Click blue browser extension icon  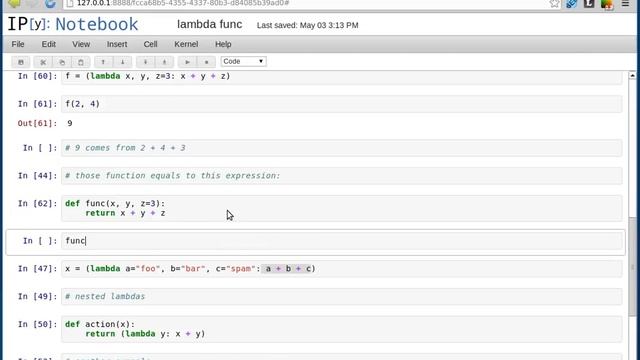(571, 4)
